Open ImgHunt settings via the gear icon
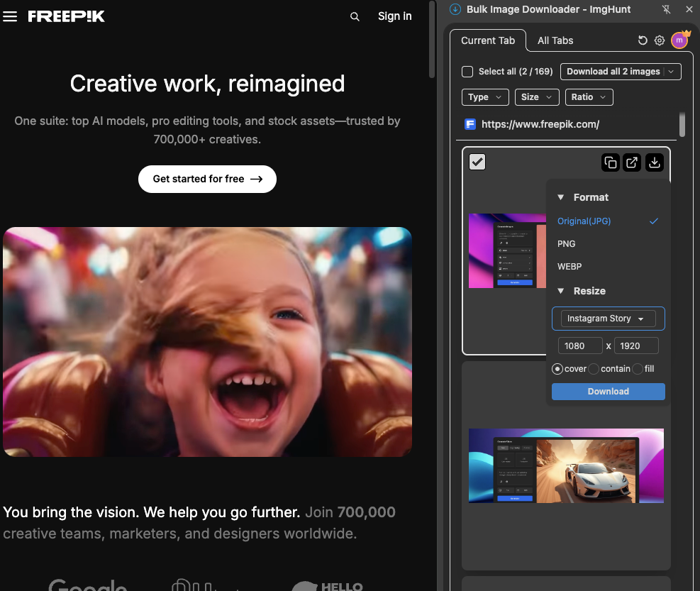This screenshot has width=700, height=591. (x=660, y=40)
